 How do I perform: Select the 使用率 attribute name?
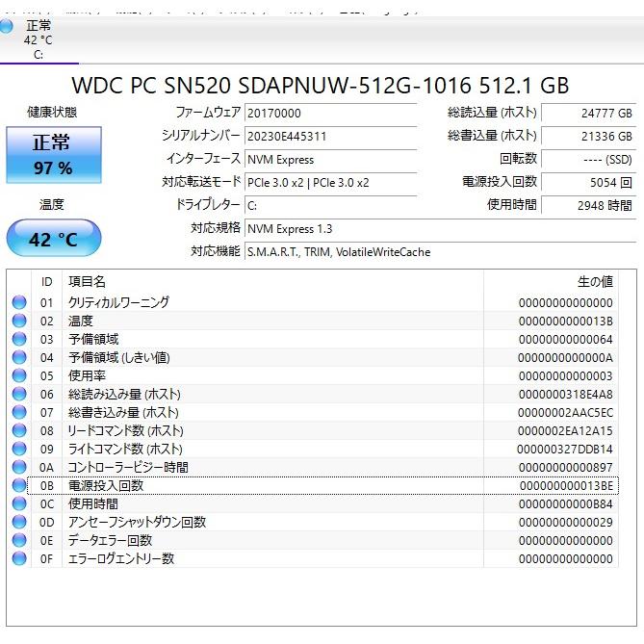point(87,375)
